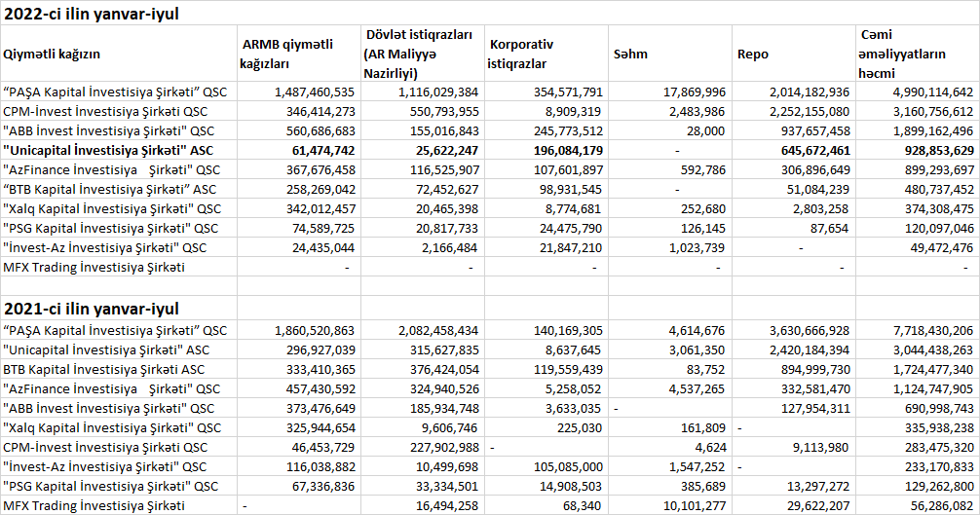Select the 2022 "BTB Kapital İnvestisiya Şirkəti" ASC label
The height and width of the screenshot is (515, 980).
point(119,189)
